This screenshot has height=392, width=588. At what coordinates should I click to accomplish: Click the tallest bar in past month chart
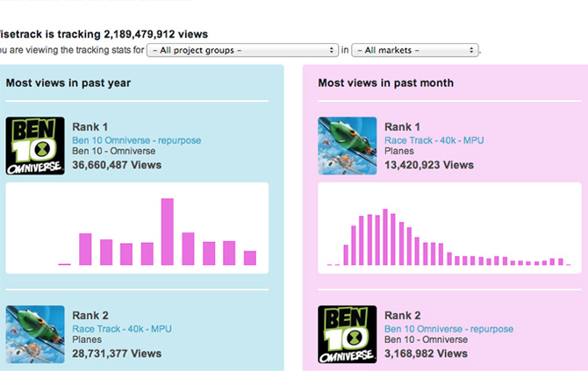tap(384, 237)
